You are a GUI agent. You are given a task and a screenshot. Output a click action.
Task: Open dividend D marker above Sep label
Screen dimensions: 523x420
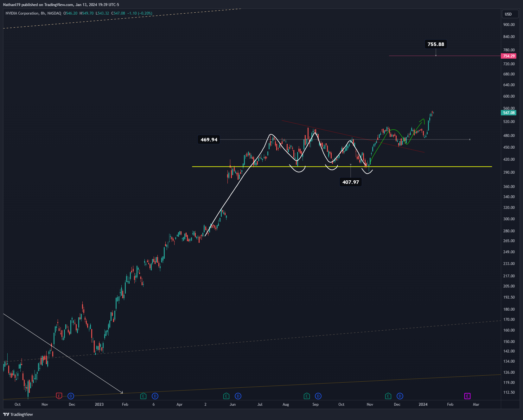318,396
